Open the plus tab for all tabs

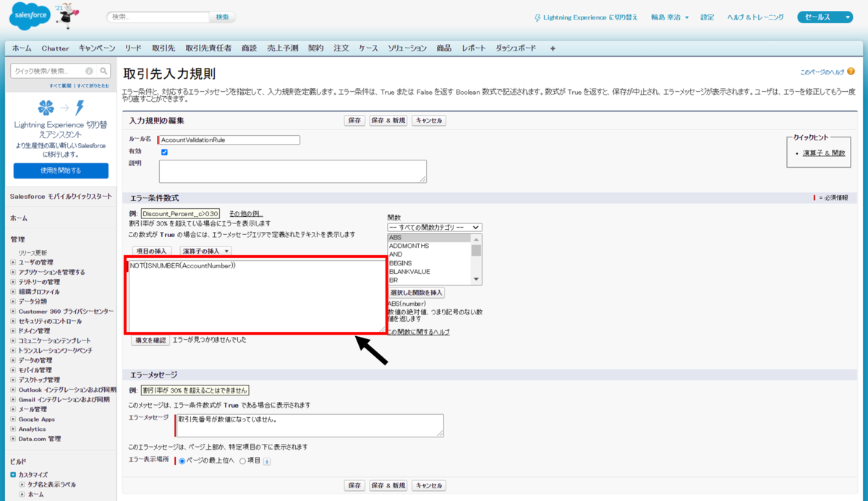coord(553,48)
